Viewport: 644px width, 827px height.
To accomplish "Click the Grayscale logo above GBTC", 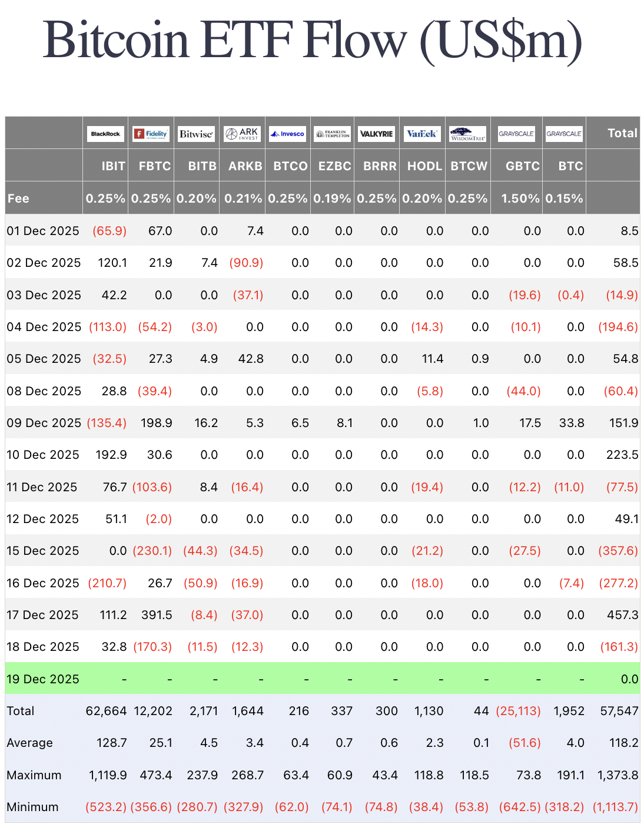I will (x=516, y=134).
